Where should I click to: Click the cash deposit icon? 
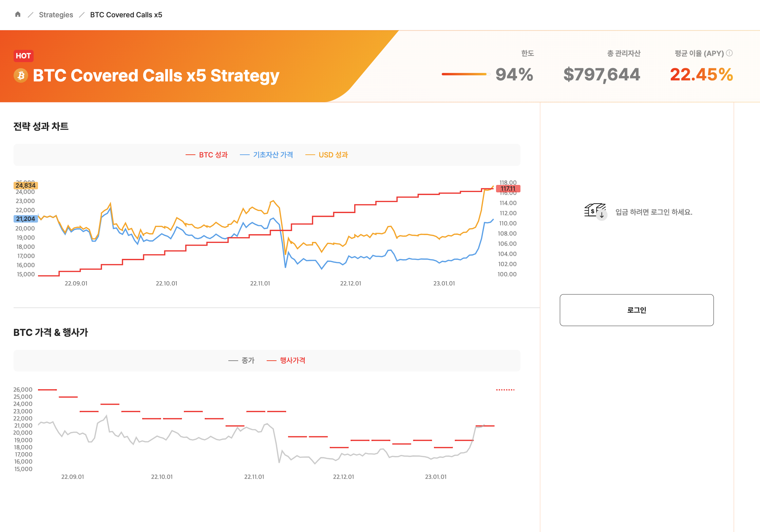595,212
